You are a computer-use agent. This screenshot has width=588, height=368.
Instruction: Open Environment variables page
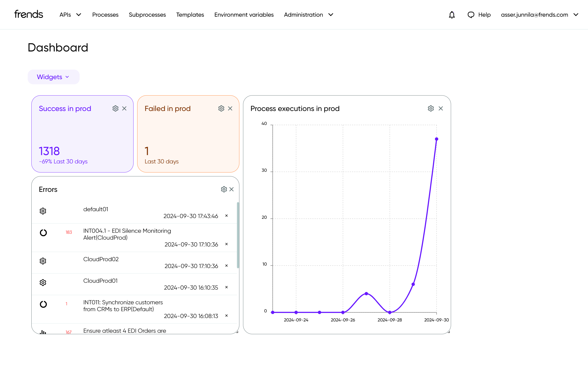pos(244,15)
